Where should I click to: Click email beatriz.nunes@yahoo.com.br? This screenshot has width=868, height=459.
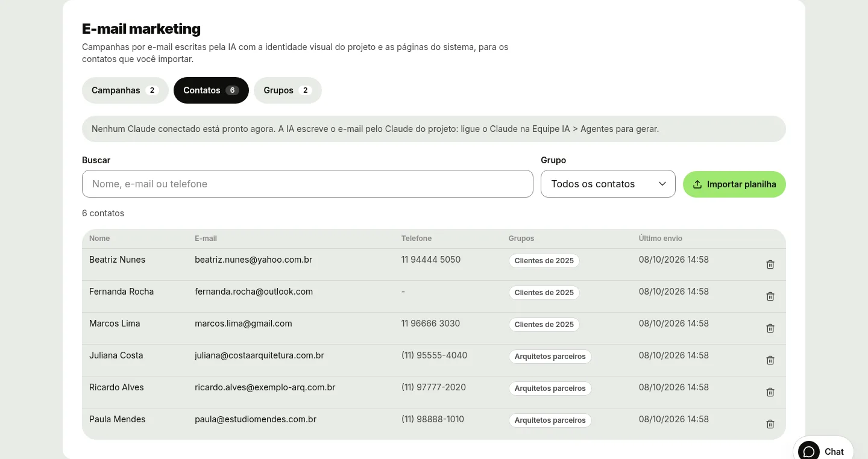(x=254, y=260)
